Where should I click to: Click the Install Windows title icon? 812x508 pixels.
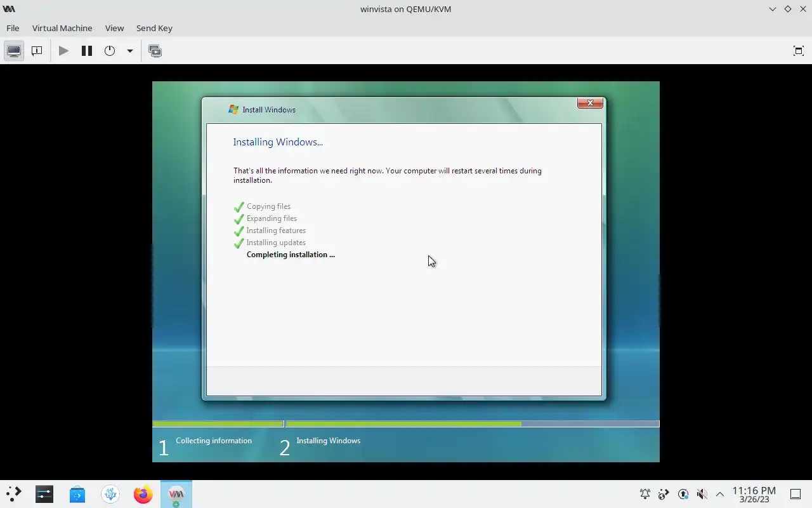click(x=233, y=109)
